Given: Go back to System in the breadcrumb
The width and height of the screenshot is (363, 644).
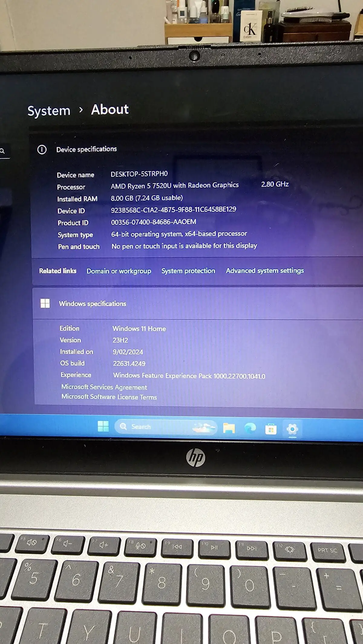Looking at the screenshot, I should (x=49, y=111).
